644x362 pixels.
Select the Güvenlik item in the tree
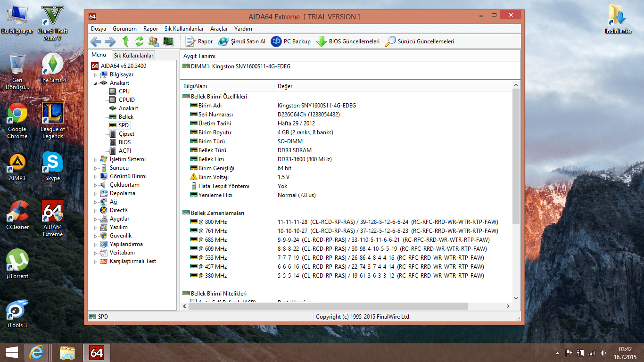coord(121,236)
